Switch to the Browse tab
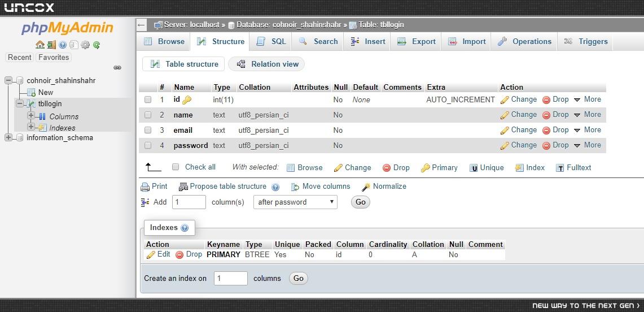644x312 pixels. point(164,41)
